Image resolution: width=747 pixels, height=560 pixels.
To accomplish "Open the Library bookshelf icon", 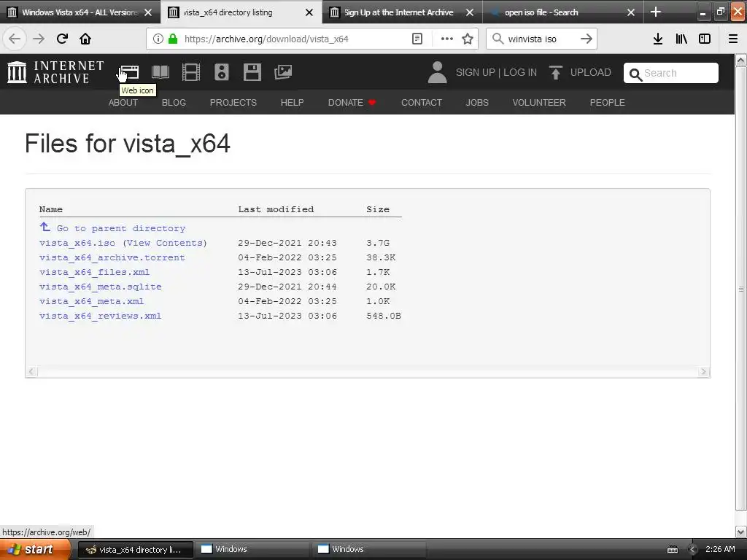I will (x=681, y=39).
